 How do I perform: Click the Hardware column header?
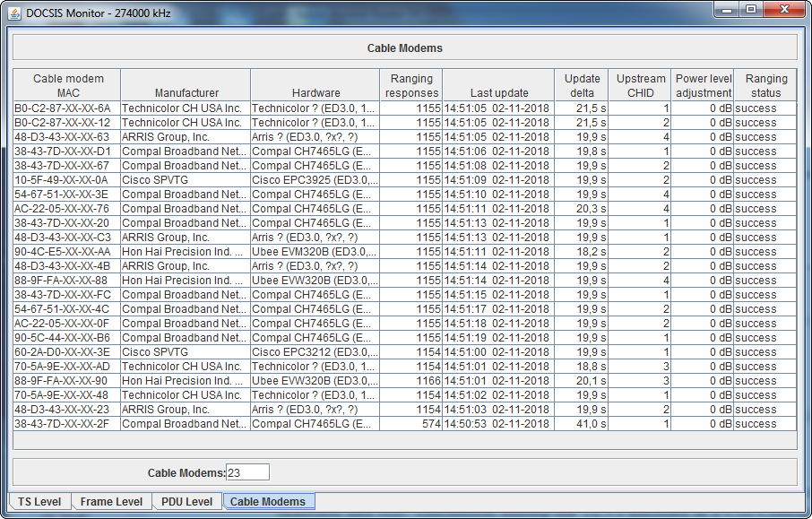[x=315, y=85]
